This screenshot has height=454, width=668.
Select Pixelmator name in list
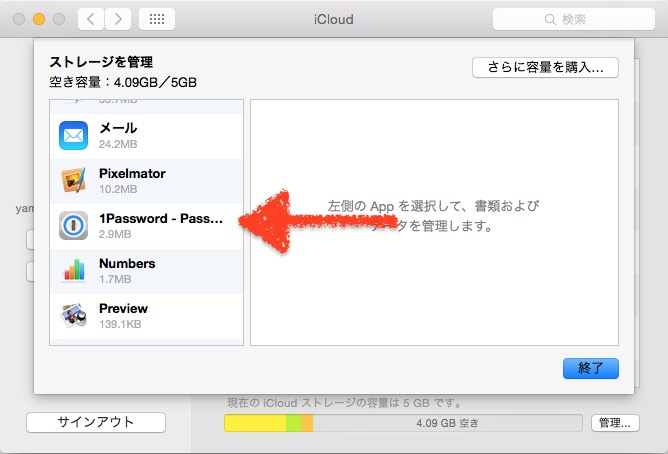click(x=132, y=173)
